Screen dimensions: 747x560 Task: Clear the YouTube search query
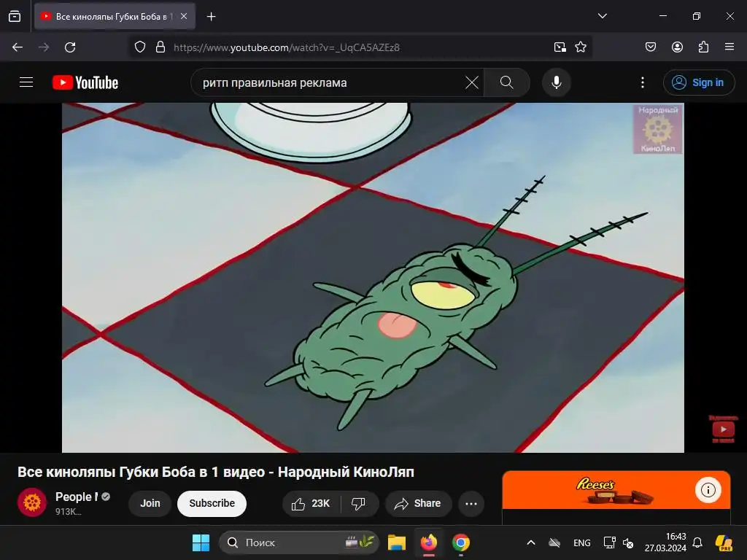coord(472,82)
